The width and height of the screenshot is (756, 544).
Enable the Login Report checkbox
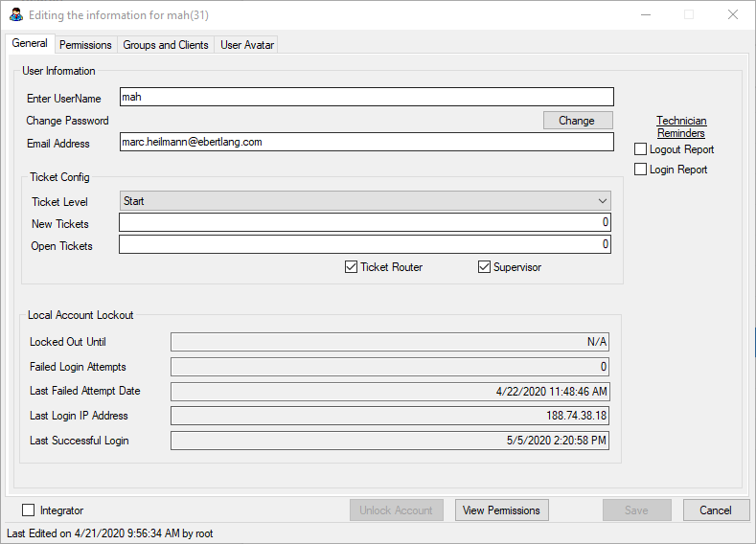(641, 170)
